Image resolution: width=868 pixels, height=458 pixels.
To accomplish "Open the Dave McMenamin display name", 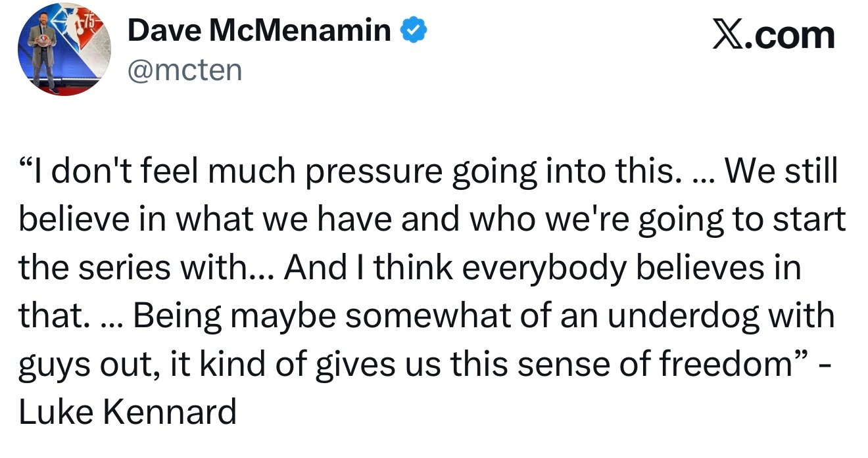I will coord(259,31).
